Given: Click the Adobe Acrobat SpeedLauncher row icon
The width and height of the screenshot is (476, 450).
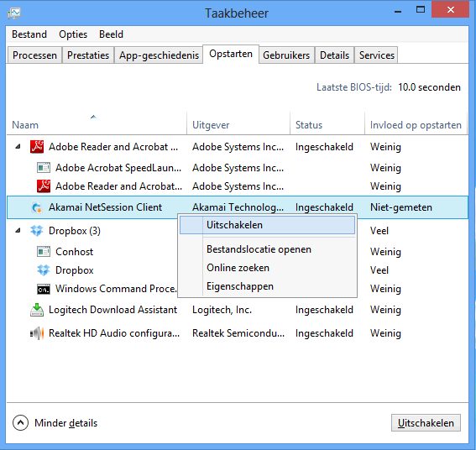Looking at the screenshot, I should [44, 168].
